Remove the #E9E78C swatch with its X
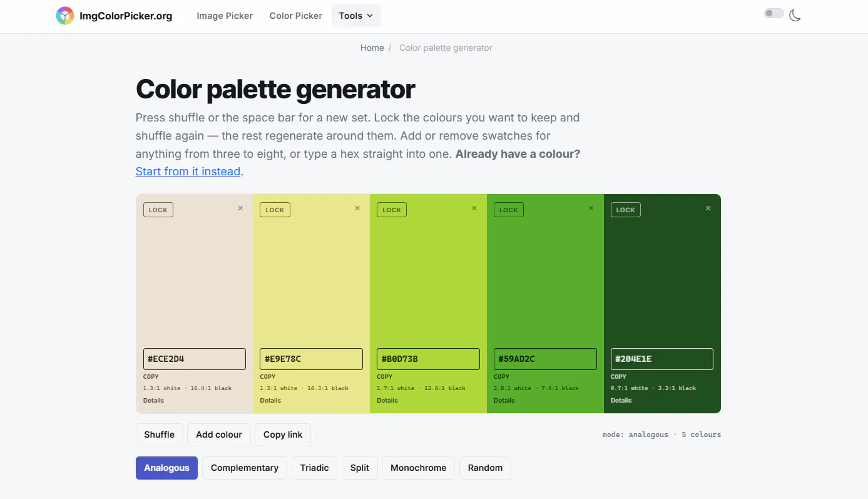The image size is (868, 499). click(357, 208)
